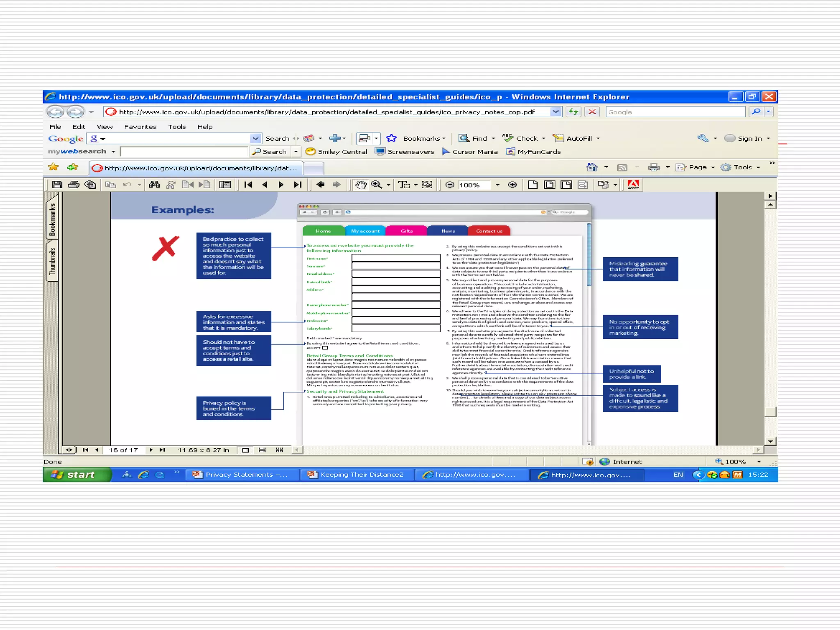The image size is (840, 630).
Task: Click the Save a copy floppy icon
Action: 57,185
